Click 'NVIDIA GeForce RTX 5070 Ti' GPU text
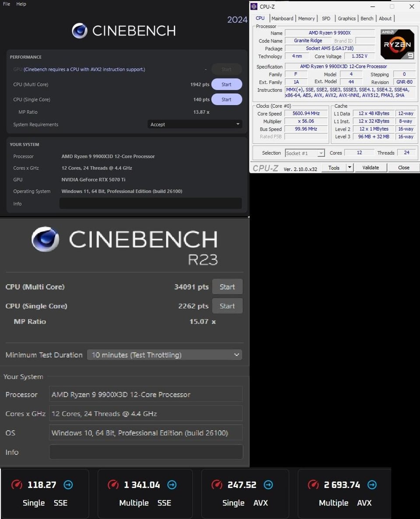Screen dimensions: 420x519 [x=93, y=180]
